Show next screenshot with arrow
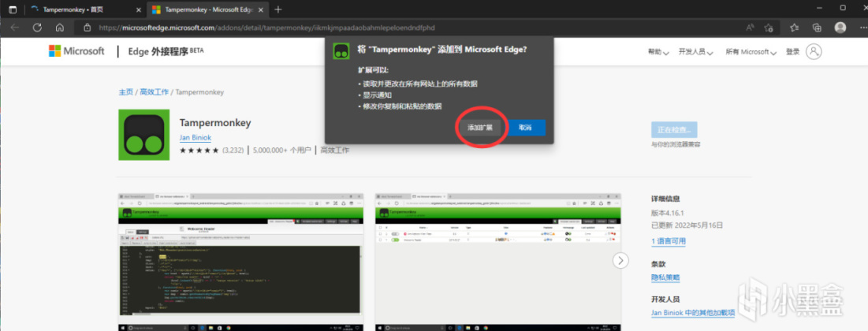The image size is (868, 331). (x=621, y=260)
